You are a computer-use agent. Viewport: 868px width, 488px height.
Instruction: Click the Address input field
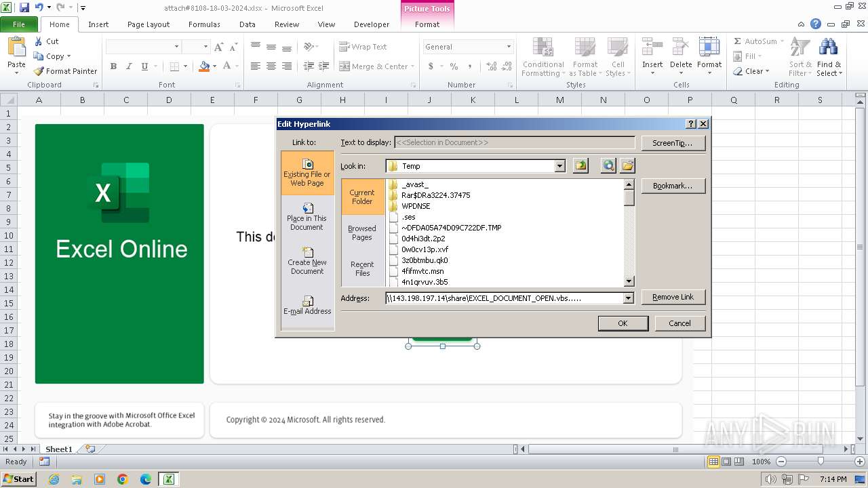tap(504, 298)
